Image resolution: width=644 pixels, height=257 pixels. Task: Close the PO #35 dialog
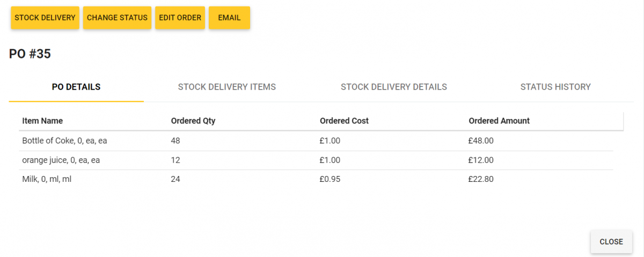tap(611, 242)
